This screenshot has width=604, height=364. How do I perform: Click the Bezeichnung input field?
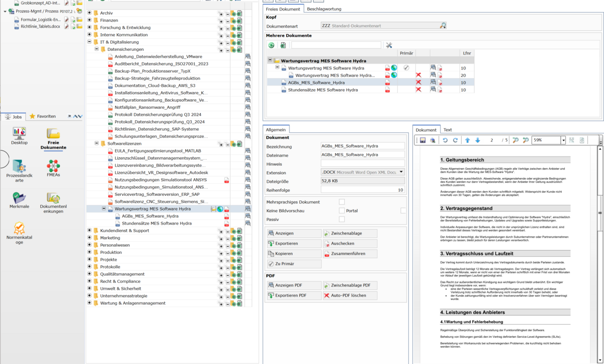362,146
